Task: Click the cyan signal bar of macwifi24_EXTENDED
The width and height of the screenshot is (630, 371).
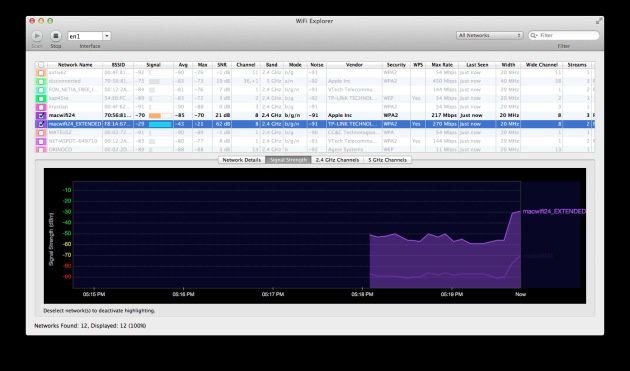Action: pos(160,124)
